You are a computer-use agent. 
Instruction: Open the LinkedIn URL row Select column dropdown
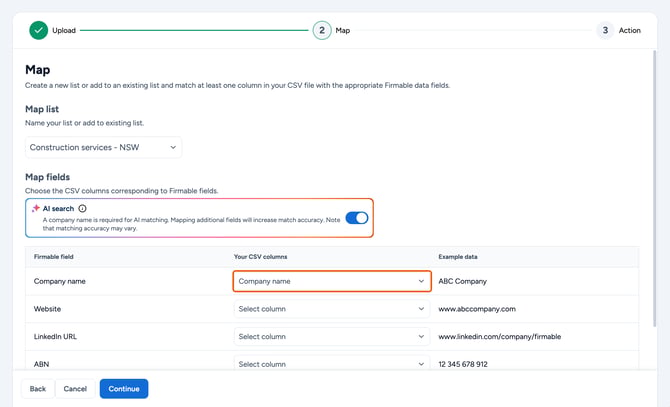pos(332,337)
